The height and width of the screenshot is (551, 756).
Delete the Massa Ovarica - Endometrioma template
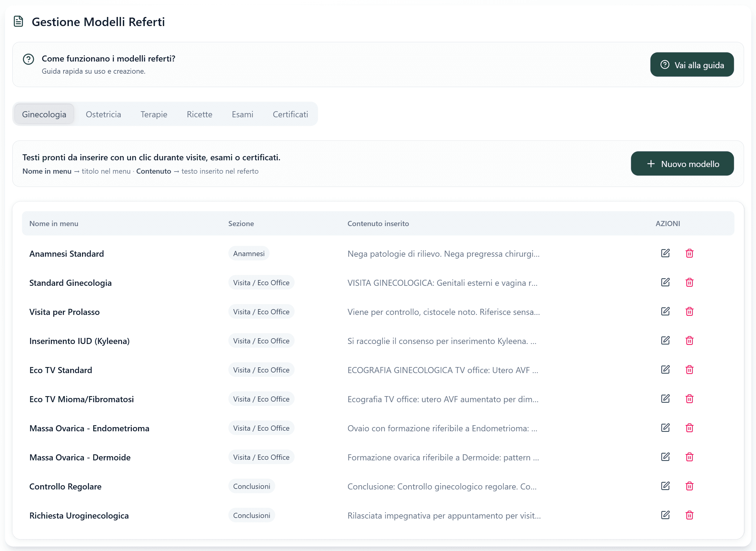690,428
